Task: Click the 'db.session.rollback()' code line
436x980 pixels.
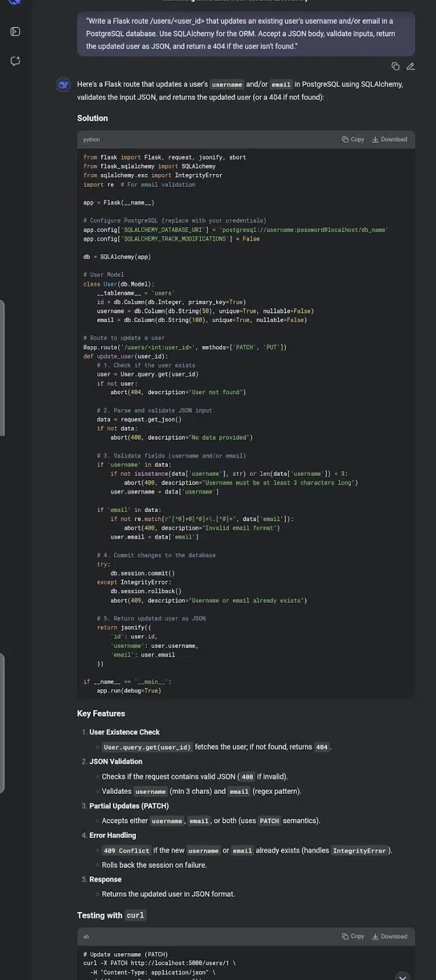Action: tap(146, 592)
